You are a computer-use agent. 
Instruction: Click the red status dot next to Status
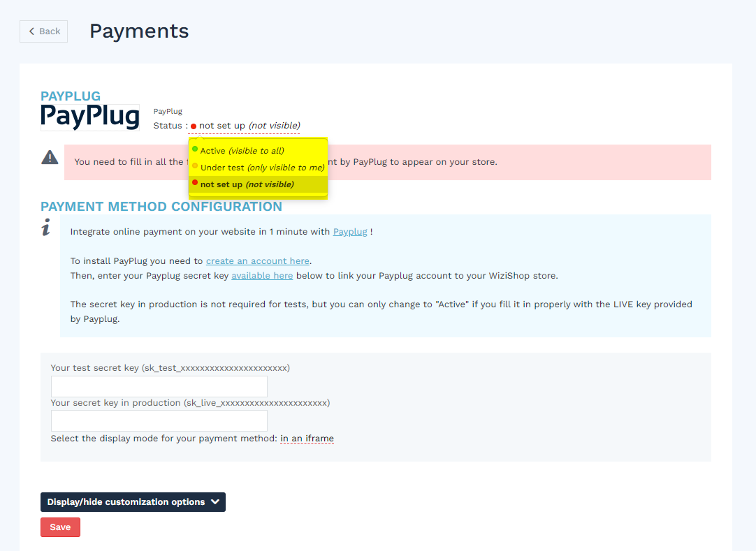(x=194, y=126)
